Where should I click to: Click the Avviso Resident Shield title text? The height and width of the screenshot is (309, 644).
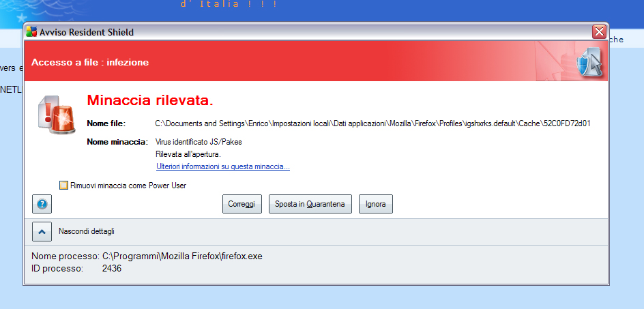pos(86,32)
